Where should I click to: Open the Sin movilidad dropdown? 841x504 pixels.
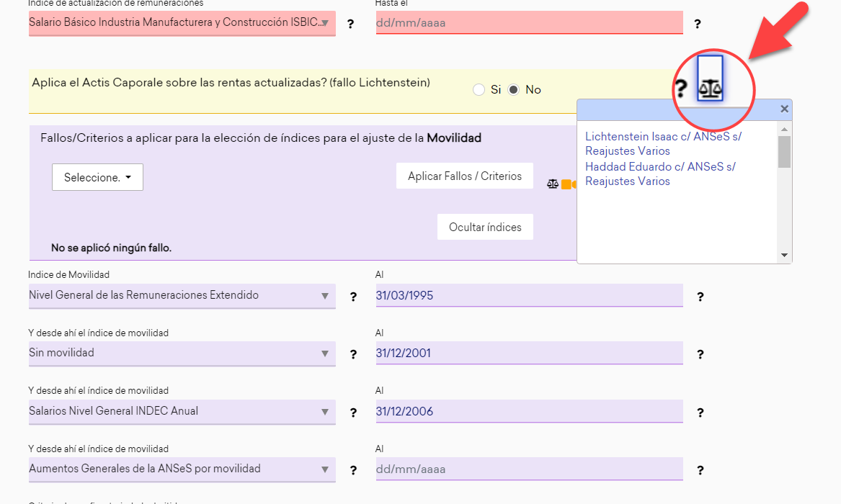pos(182,354)
